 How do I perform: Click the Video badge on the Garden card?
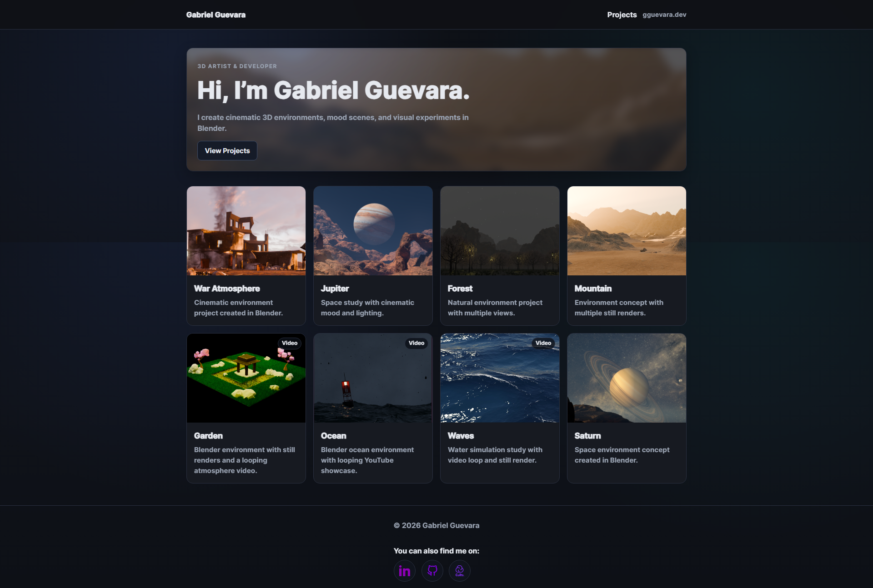click(x=290, y=343)
